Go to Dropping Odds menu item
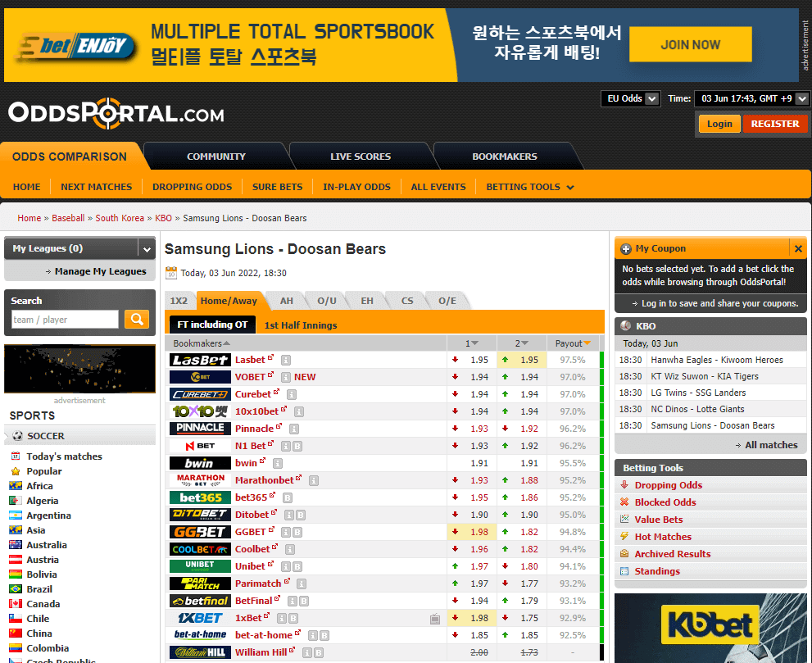The width and height of the screenshot is (812, 663). pos(192,187)
